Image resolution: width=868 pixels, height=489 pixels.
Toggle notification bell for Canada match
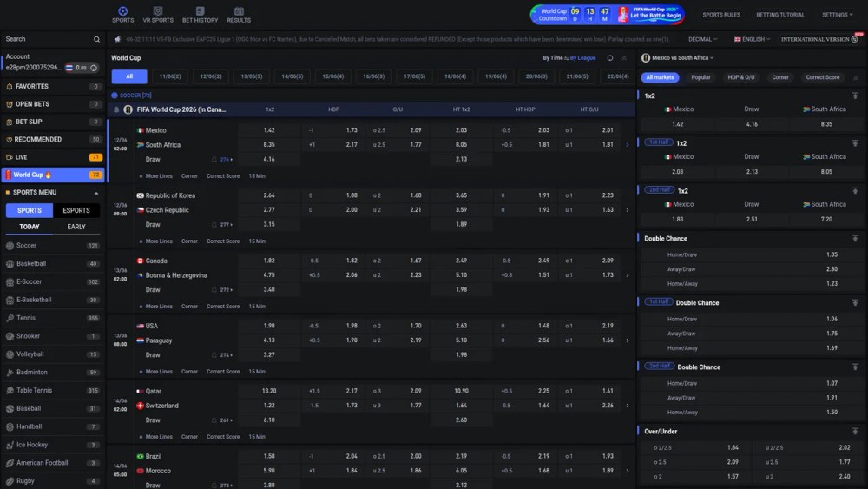[214, 289]
